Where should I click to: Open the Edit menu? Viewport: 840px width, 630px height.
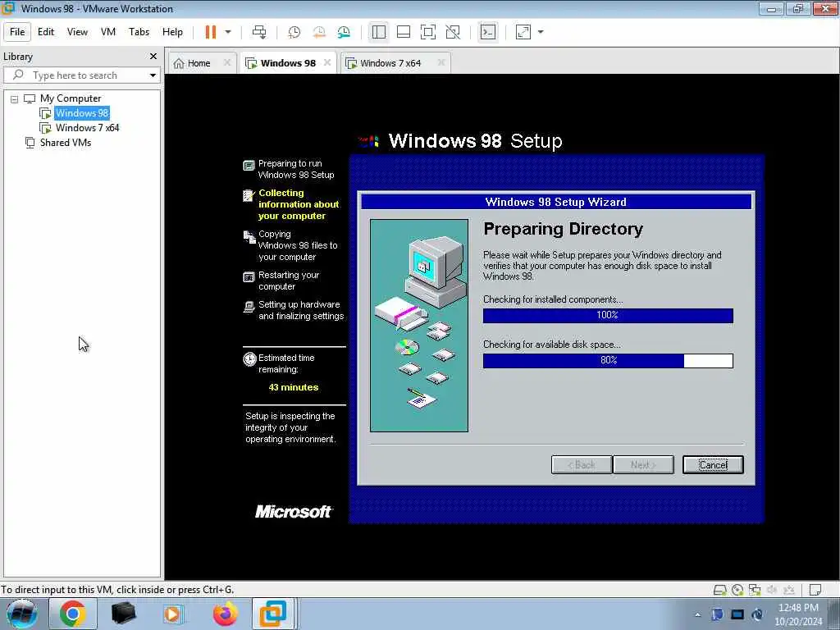46,32
